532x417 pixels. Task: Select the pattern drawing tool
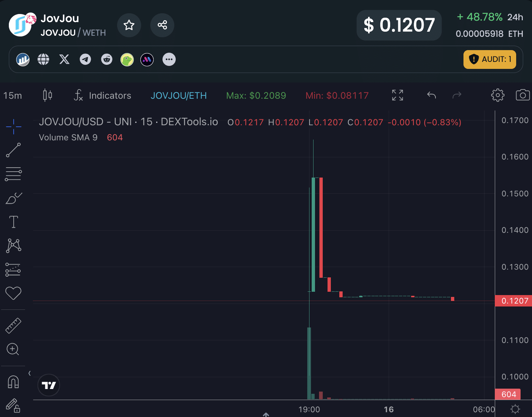click(14, 245)
